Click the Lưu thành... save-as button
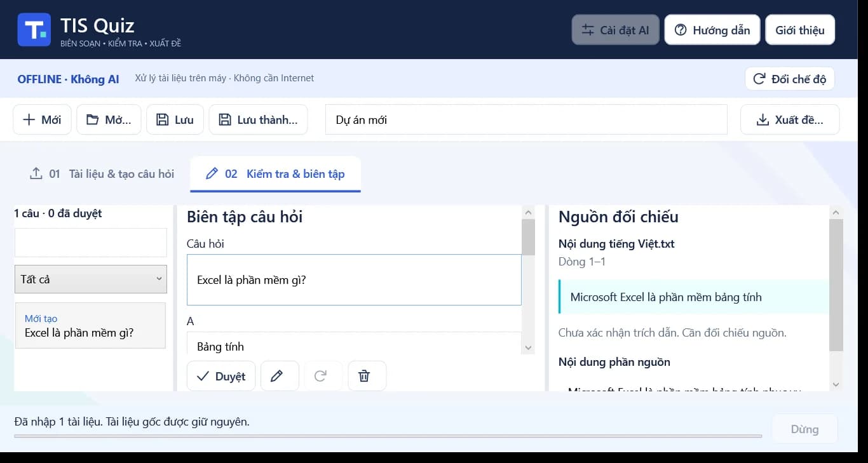The height and width of the screenshot is (463, 868). 258,119
